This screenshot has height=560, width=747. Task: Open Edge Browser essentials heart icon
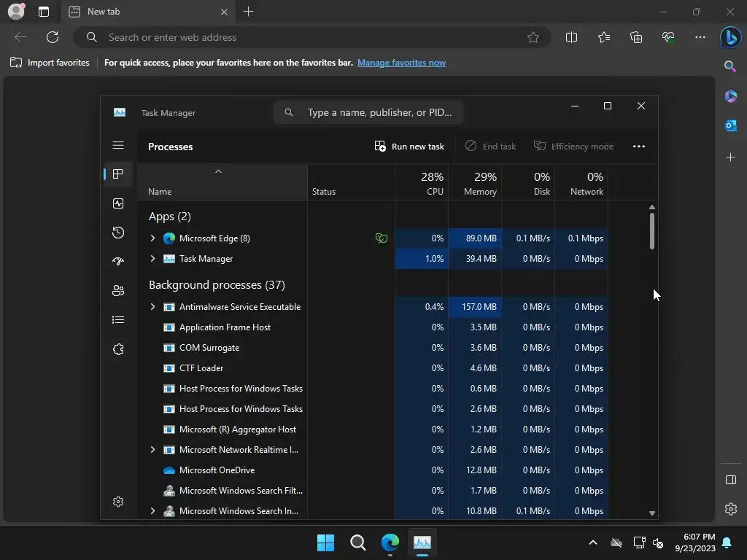point(668,37)
